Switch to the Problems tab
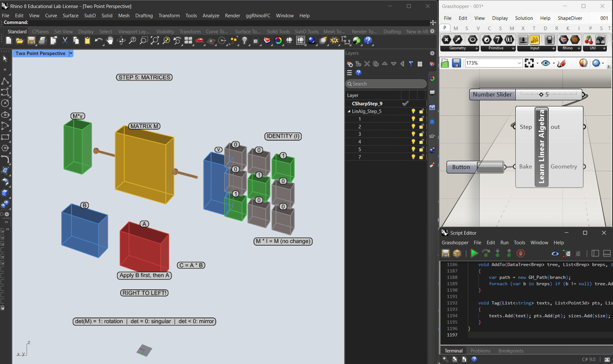 (x=480, y=351)
